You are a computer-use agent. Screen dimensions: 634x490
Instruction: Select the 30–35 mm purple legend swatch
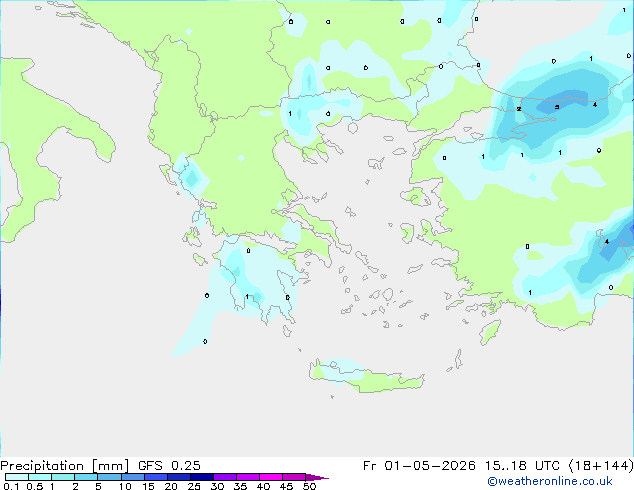(224, 477)
